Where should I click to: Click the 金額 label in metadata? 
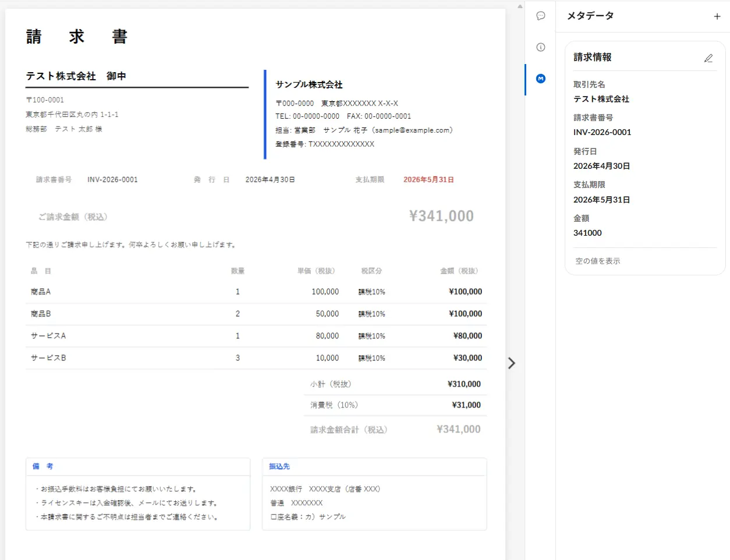(x=582, y=218)
